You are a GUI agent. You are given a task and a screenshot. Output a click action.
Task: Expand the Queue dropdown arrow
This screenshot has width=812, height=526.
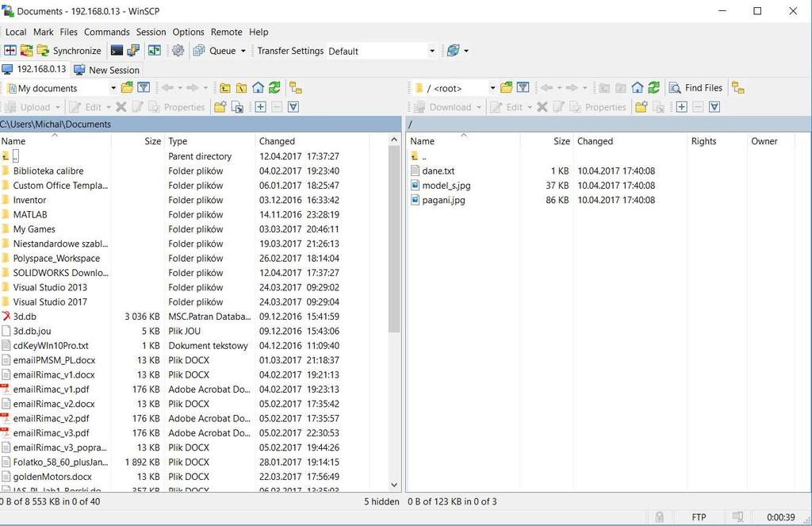(243, 51)
